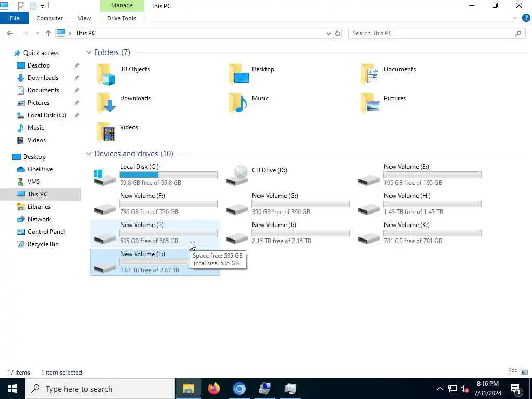
Task: Collapse the Devices and drives (10) group
Action: click(89, 154)
